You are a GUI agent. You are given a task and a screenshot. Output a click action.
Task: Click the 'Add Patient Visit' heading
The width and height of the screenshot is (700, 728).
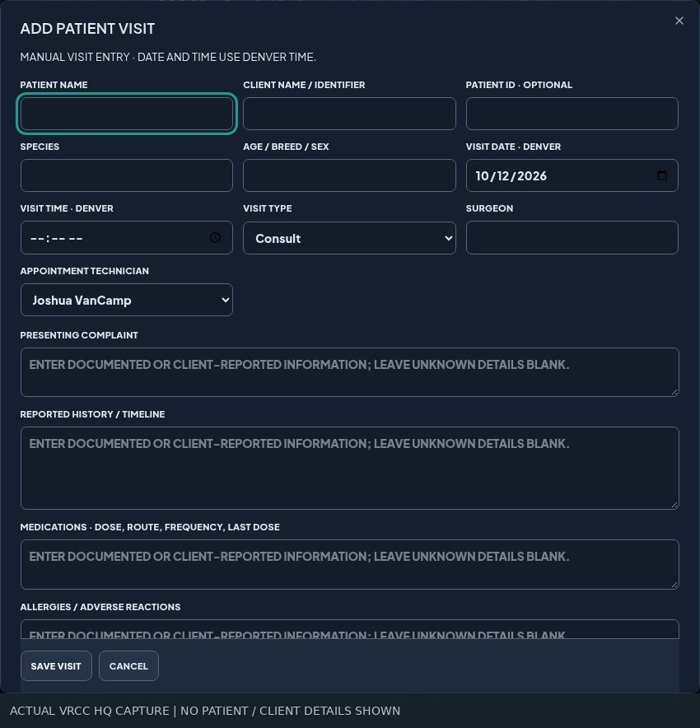(x=88, y=29)
